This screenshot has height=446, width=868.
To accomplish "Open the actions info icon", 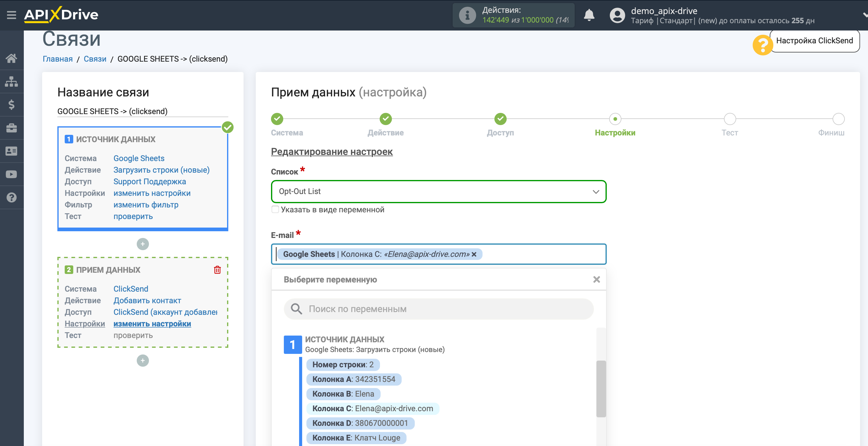I will pos(467,15).
